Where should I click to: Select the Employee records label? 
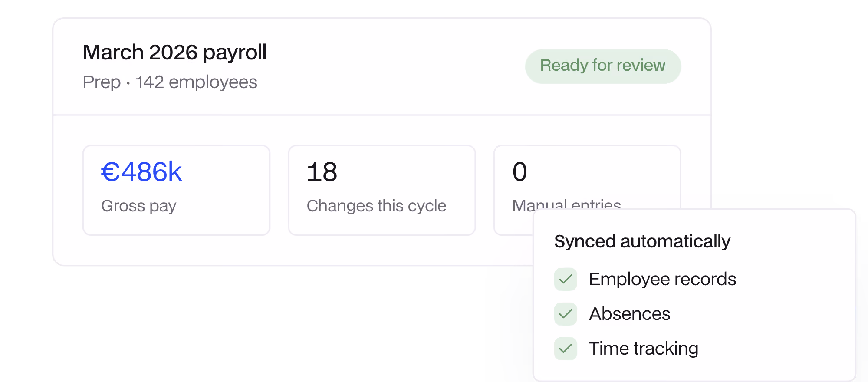(662, 279)
